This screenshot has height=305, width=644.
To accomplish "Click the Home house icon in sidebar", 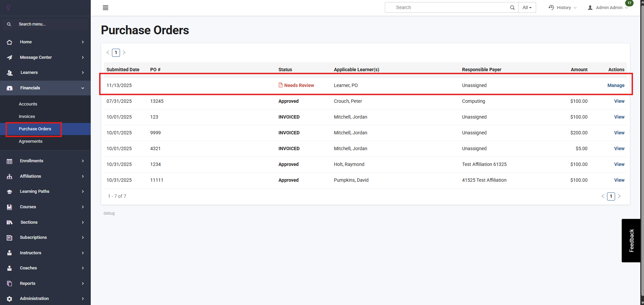I will (x=9, y=42).
